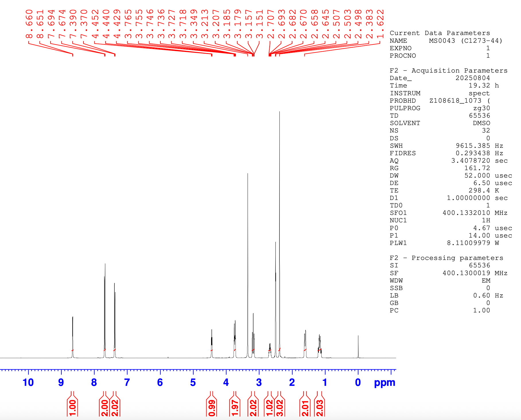521x420 pixels.
Task: Click the FIDRES value 0.293438
Action: (473, 153)
